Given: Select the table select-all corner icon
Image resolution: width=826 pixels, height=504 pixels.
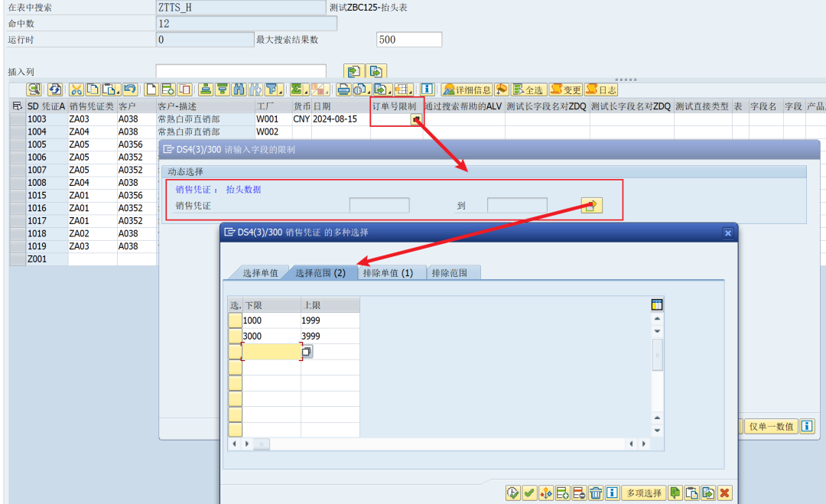Looking at the screenshot, I should pos(18,106).
